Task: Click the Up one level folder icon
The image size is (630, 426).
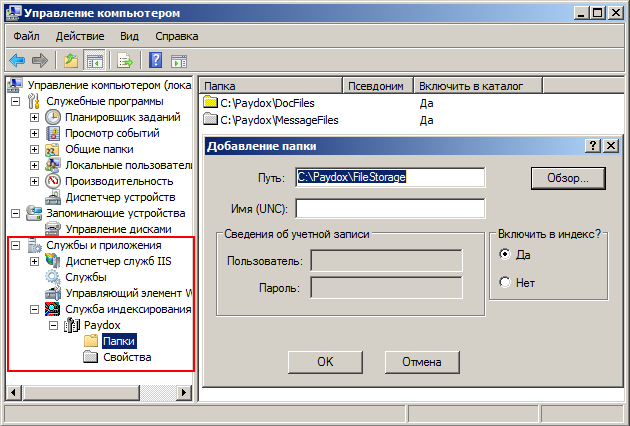Action: (x=71, y=60)
